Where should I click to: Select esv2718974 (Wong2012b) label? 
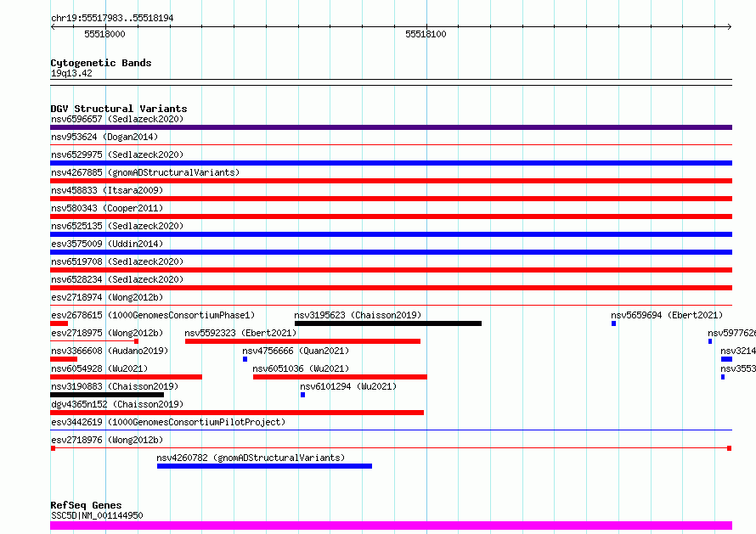(107, 297)
